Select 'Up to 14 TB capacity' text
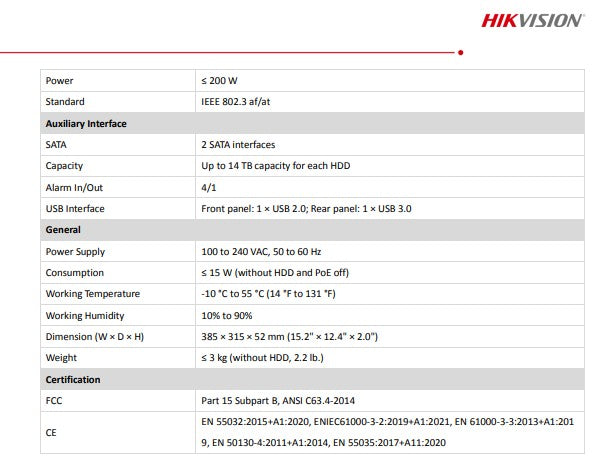 click(x=246, y=166)
